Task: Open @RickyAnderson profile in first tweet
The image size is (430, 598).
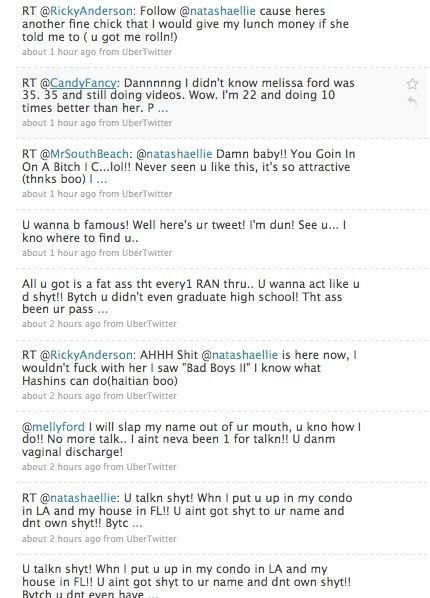Action: click(x=91, y=11)
